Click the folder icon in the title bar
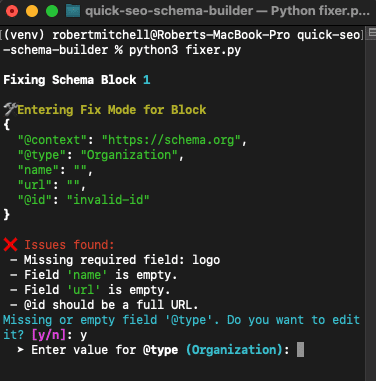The width and height of the screenshot is (376, 381). (73, 11)
